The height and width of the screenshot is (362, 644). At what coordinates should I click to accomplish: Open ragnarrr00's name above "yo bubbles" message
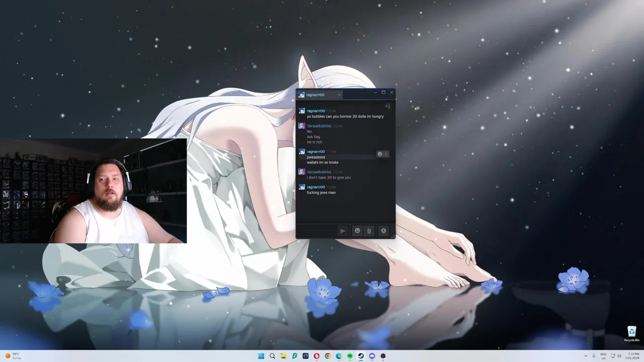(316, 111)
